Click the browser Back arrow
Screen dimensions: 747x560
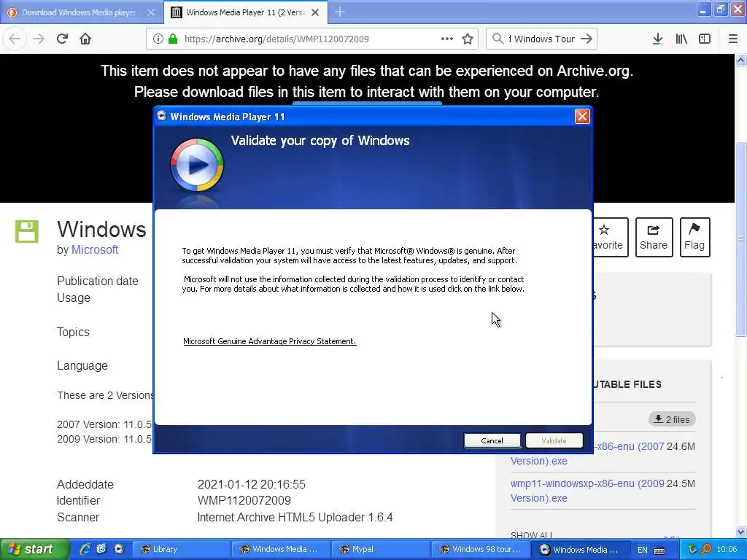(15, 39)
